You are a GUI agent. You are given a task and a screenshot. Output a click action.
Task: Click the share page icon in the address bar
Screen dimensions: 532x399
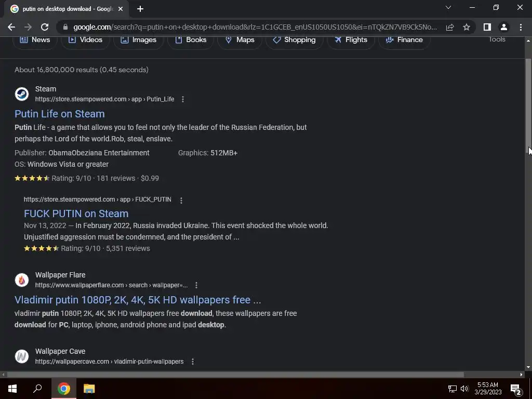click(450, 27)
